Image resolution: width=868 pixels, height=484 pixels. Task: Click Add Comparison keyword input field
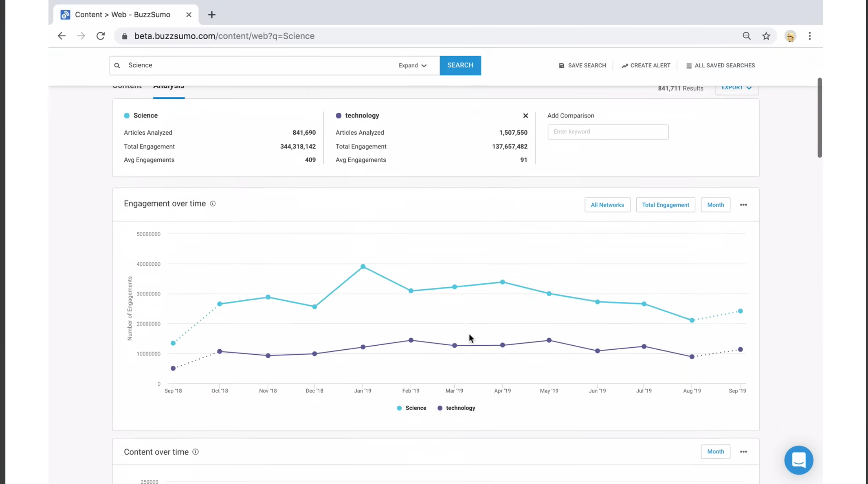coord(607,131)
